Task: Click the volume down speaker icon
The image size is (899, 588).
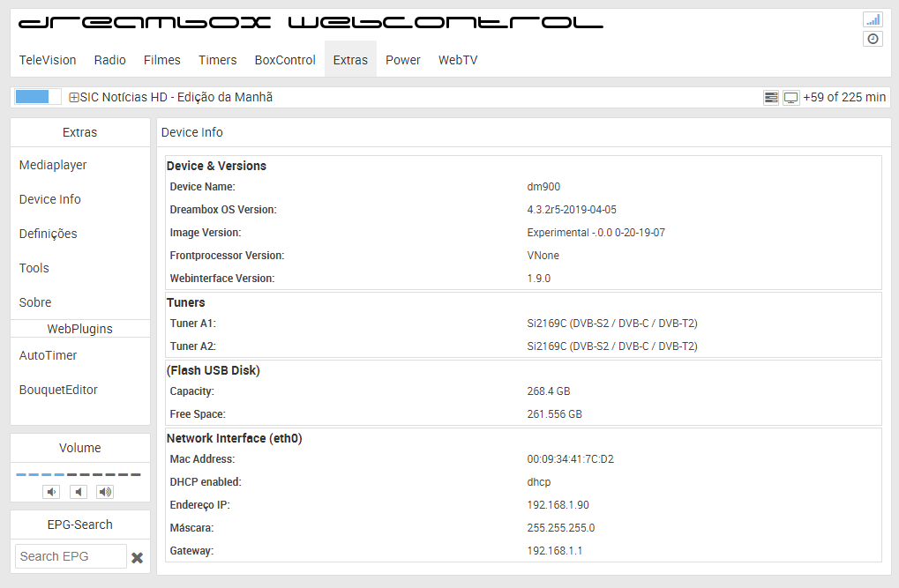Action: pos(51,492)
